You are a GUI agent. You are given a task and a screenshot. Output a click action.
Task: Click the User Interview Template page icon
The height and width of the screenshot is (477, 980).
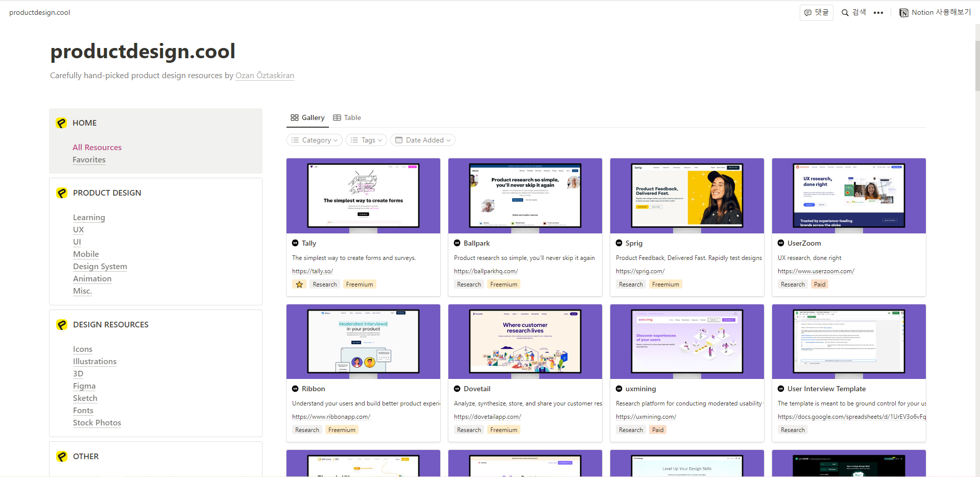point(781,389)
